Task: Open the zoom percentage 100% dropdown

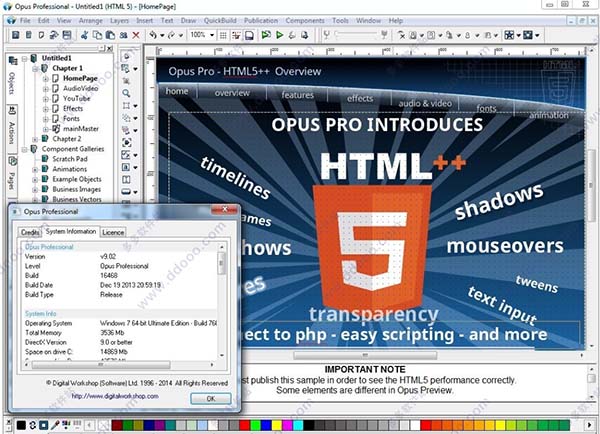Action: tap(212, 35)
